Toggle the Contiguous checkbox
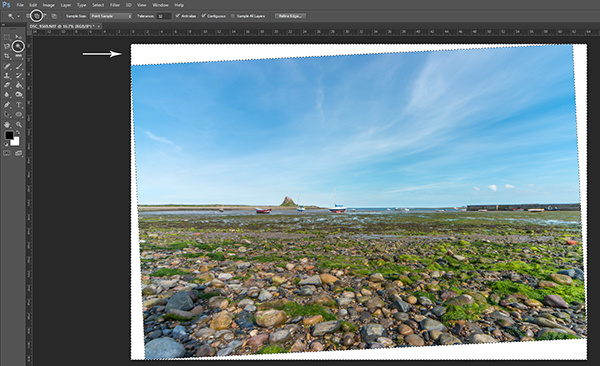This screenshot has height=366, width=600. tap(204, 16)
